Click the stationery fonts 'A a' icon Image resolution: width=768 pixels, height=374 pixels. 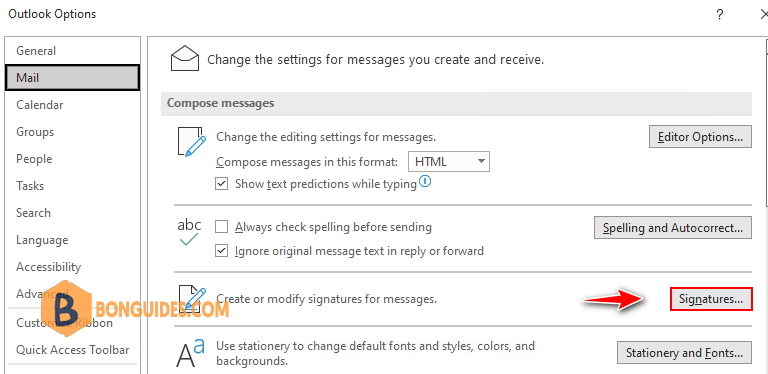point(190,353)
